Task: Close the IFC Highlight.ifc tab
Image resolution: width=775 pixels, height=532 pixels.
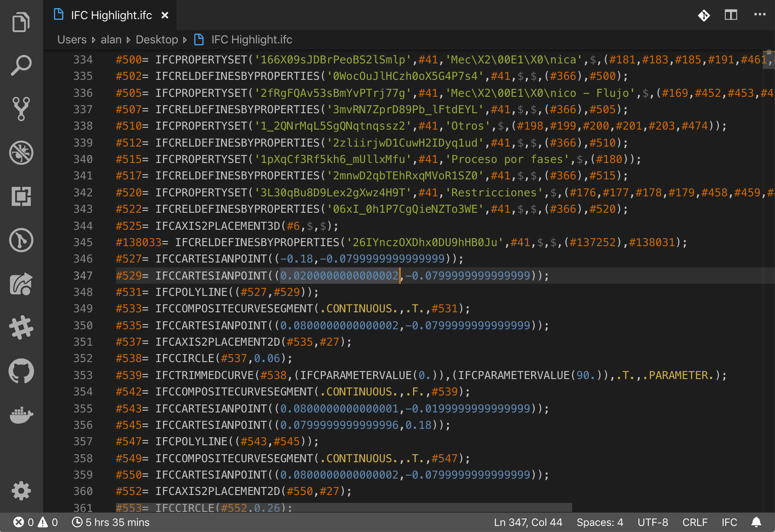Action: tap(165, 15)
